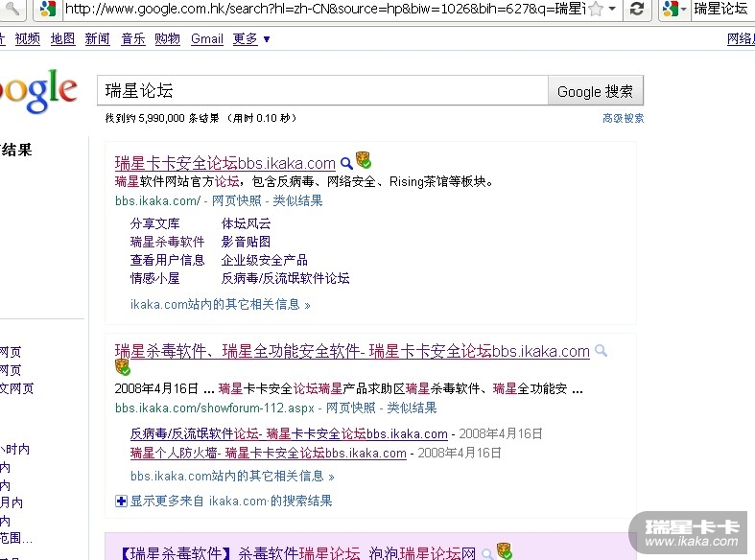
Task: Open the 查看用户信息 sitelink
Action: [x=167, y=260]
